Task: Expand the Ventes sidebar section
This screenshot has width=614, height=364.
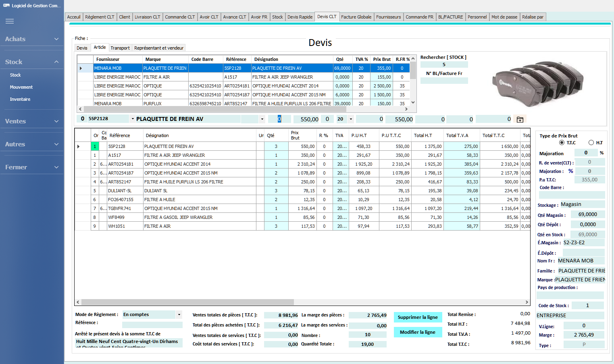Action: coord(32,121)
